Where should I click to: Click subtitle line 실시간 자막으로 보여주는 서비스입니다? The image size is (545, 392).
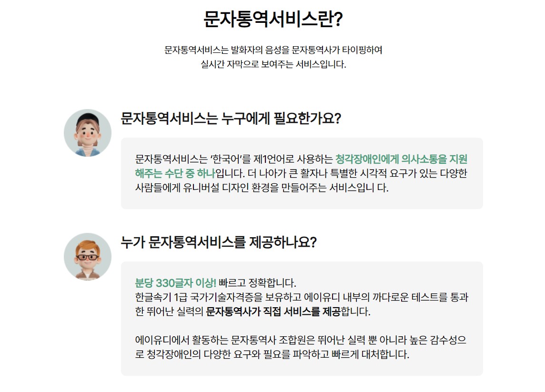[273, 64]
